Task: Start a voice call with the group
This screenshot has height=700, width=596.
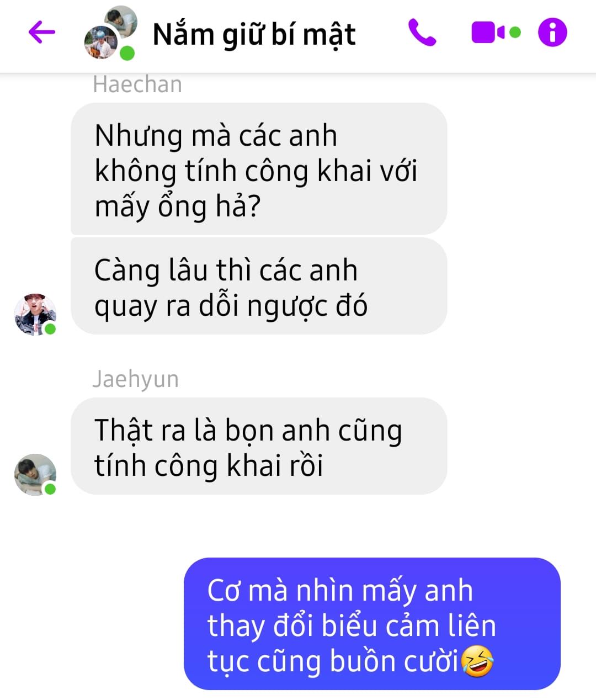Action: pyautogui.click(x=422, y=33)
